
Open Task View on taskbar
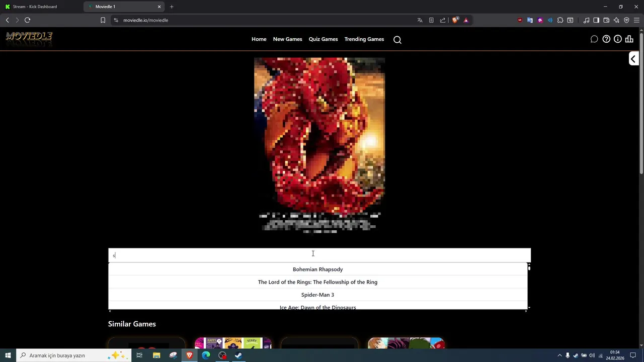pyautogui.click(x=139, y=355)
